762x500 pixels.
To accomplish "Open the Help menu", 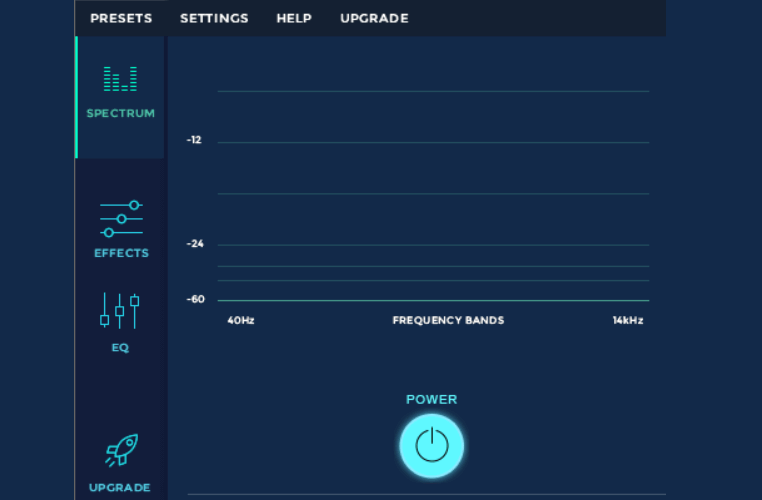I will (x=294, y=18).
